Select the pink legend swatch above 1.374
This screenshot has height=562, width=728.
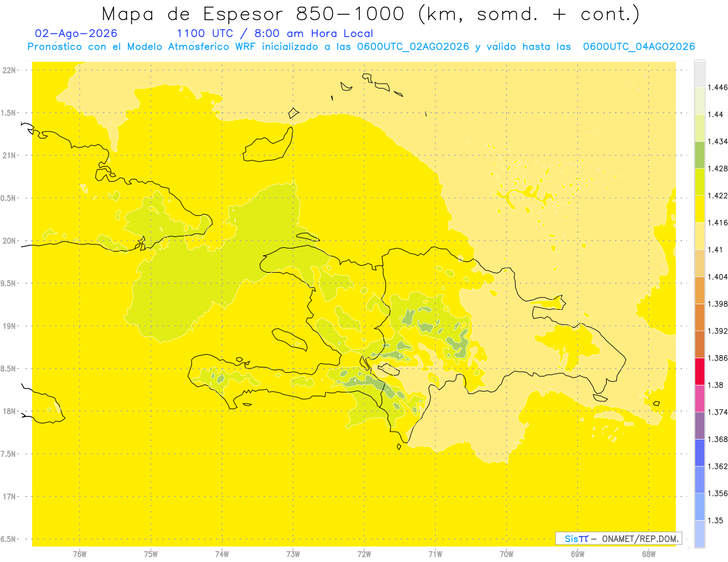click(699, 398)
